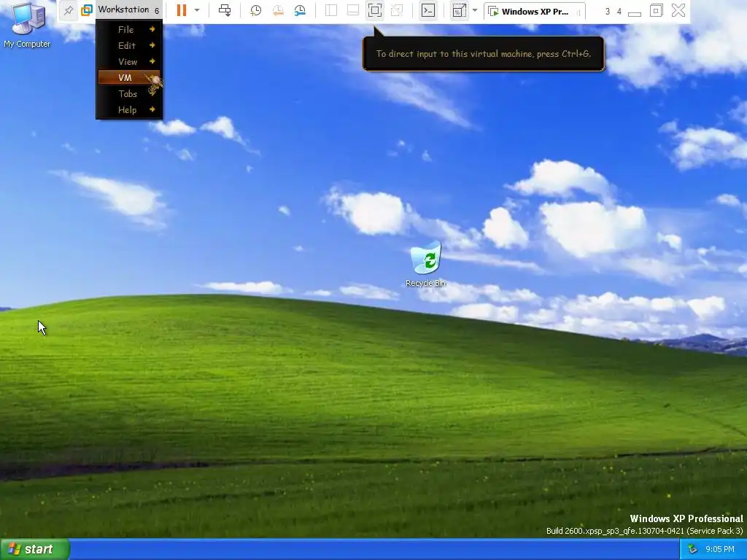
Task: Select the Windows XP Professional tab
Action: pyautogui.click(x=535, y=12)
